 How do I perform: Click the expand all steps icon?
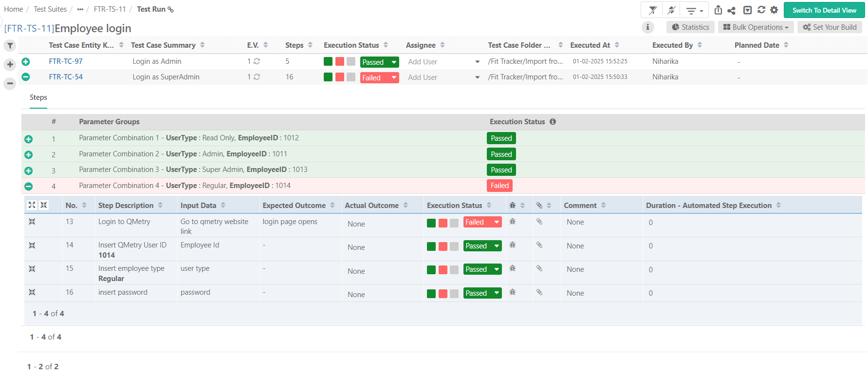(x=32, y=205)
